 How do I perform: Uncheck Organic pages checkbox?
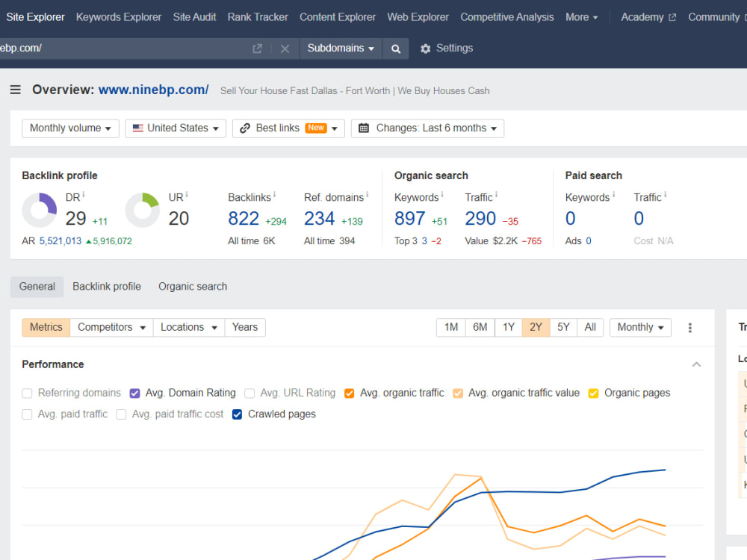point(593,393)
